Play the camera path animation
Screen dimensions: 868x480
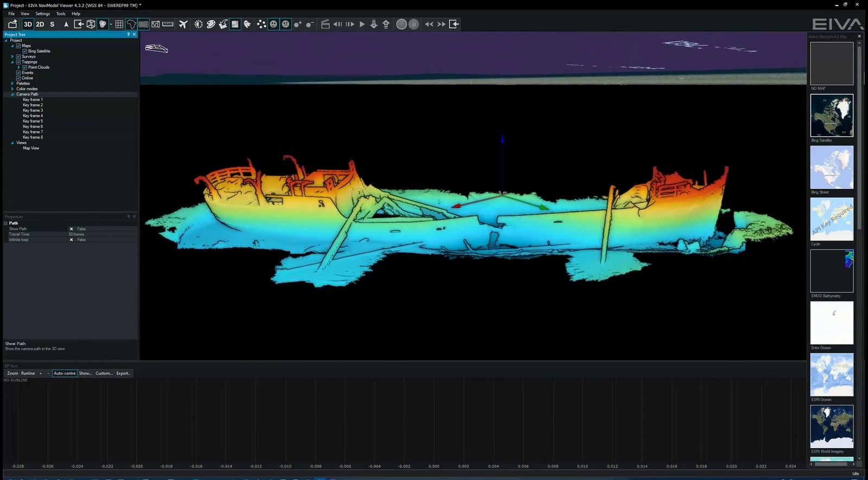(x=362, y=24)
